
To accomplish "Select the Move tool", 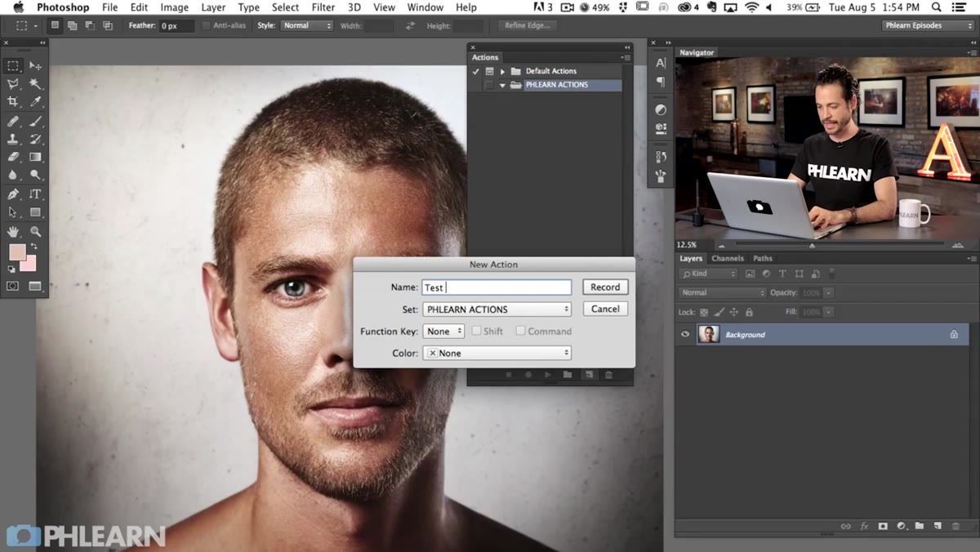I will click(35, 65).
